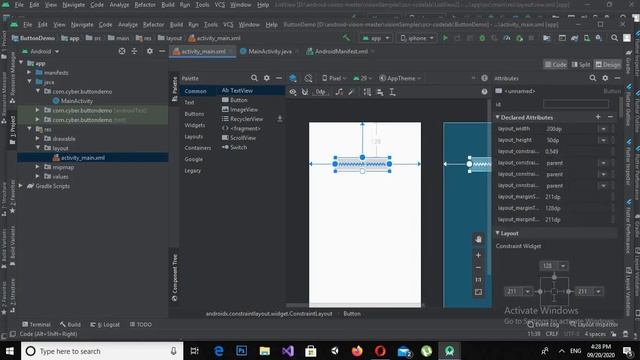
Task: Click the view options eye icon
Action: pyautogui.click(x=293, y=92)
